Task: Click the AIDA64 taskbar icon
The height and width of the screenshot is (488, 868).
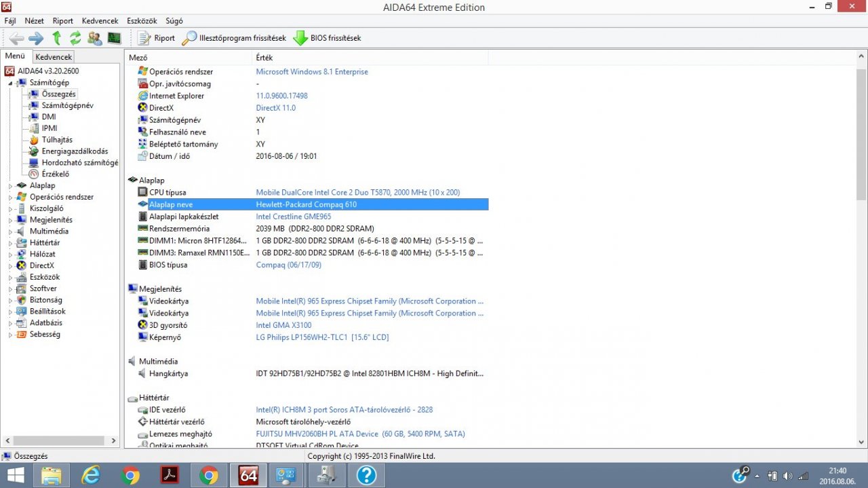Action: tap(248, 475)
